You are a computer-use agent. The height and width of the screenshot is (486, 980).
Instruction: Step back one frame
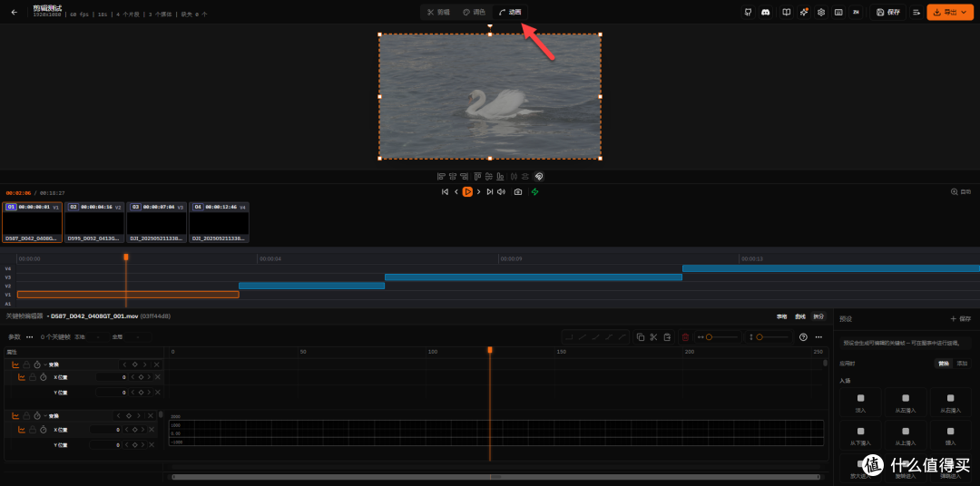click(x=456, y=192)
